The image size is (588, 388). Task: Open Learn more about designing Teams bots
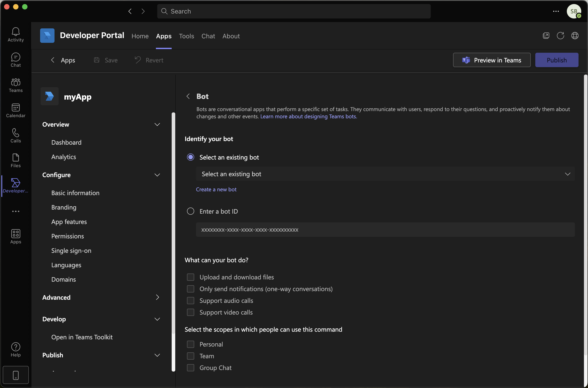click(x=308, y=116)
